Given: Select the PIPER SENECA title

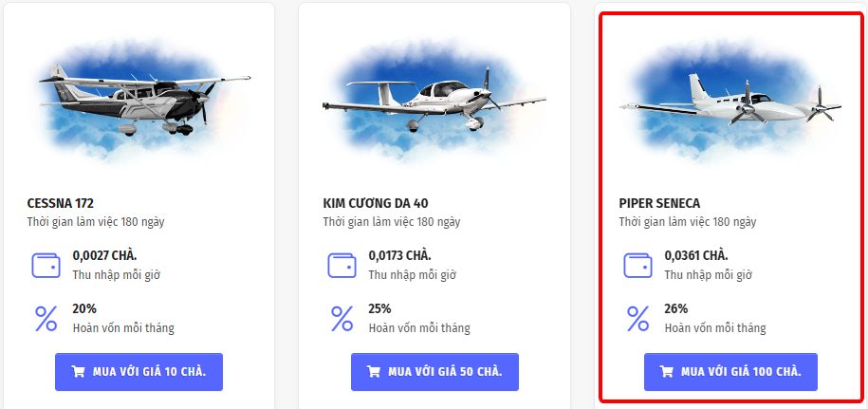Looking at the screenshot, I should (659, 203).
